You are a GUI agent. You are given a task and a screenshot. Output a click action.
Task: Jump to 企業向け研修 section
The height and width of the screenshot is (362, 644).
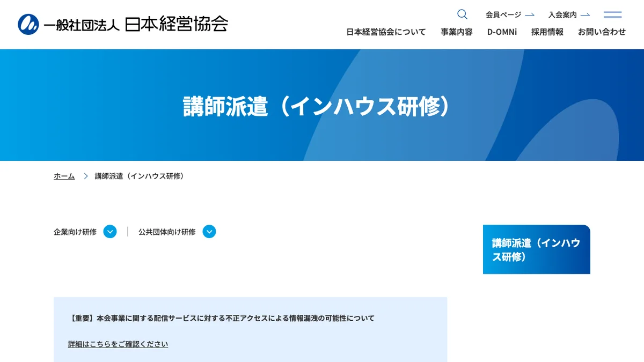tap(75, 232)
